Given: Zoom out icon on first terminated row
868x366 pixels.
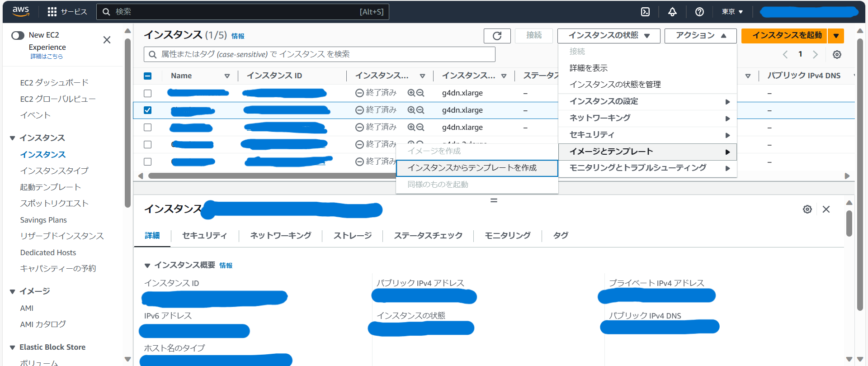Looking at the screenshot, I should tap(420, 93).
